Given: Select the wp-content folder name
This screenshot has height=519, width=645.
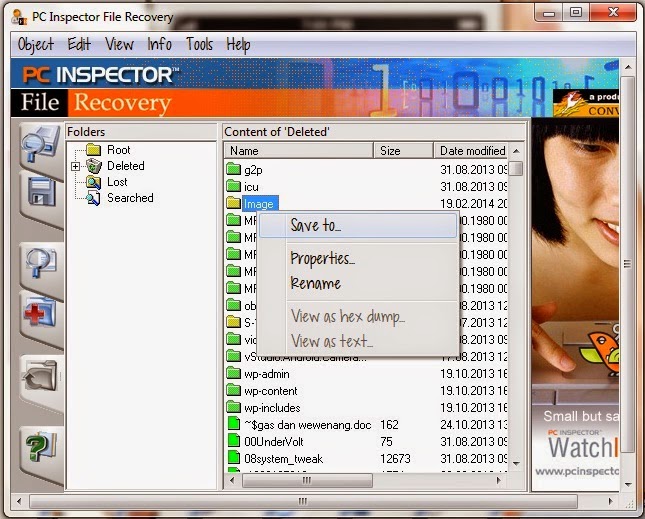Looking at the screenshot, I should (271, 391).
